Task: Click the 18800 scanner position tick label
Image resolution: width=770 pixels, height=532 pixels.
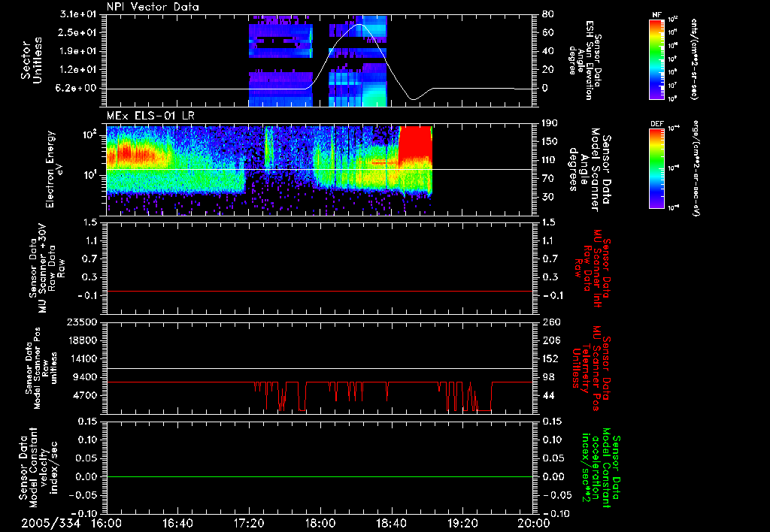Action: (81, 340)
